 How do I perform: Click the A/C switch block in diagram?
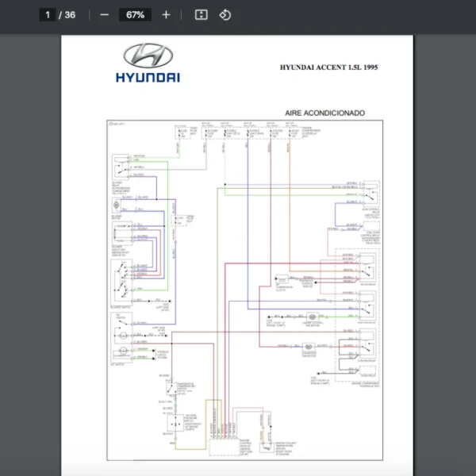coord(121,337)
